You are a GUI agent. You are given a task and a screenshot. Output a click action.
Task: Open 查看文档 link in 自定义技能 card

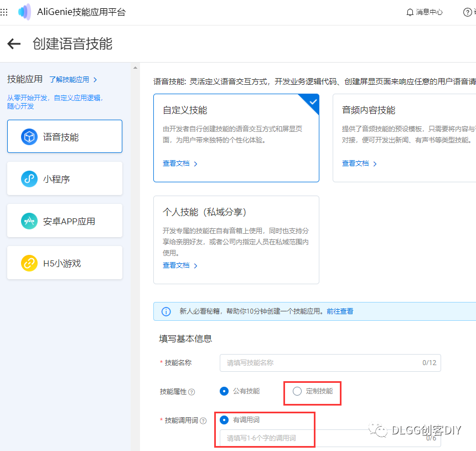tap(180, 163)
